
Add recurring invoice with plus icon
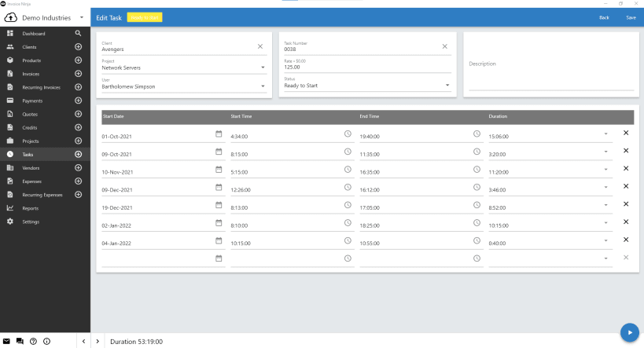(78, 87)
